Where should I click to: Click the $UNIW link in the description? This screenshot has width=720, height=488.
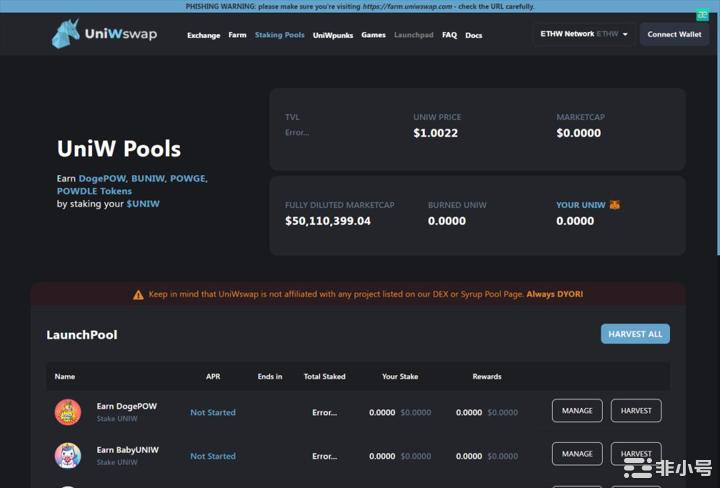pyautogui.click(x=143, y=204)
